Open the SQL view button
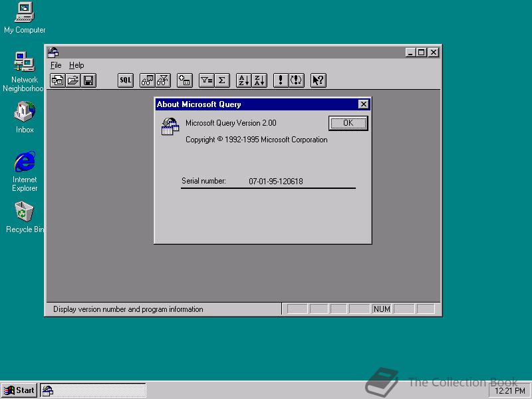 [126, 80]
